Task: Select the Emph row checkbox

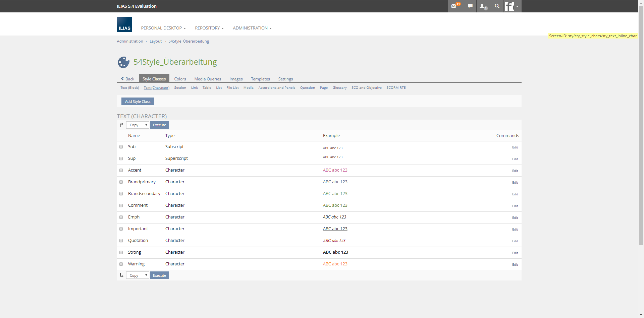Action: point(121,217)
